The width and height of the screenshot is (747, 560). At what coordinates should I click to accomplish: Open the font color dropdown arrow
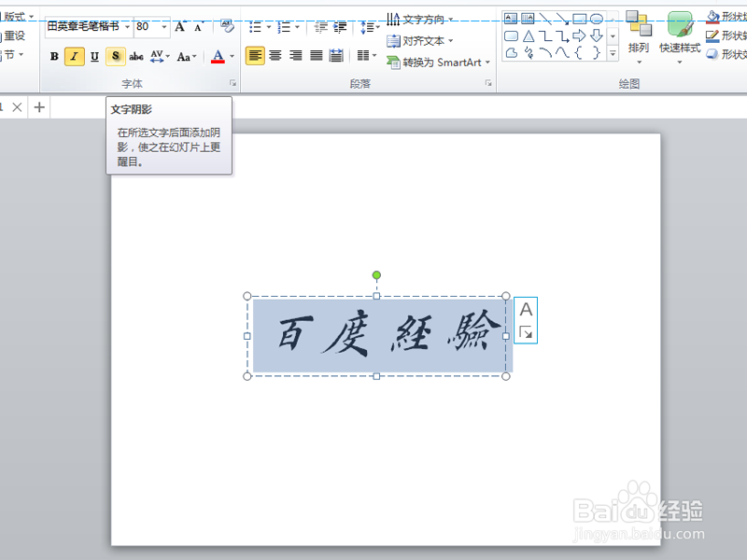coord(233,56)
